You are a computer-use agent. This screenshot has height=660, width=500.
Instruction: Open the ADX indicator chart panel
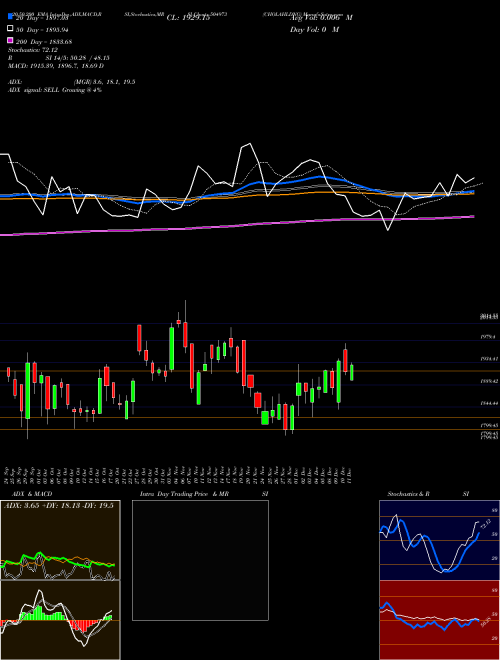[x=60, y=540]
